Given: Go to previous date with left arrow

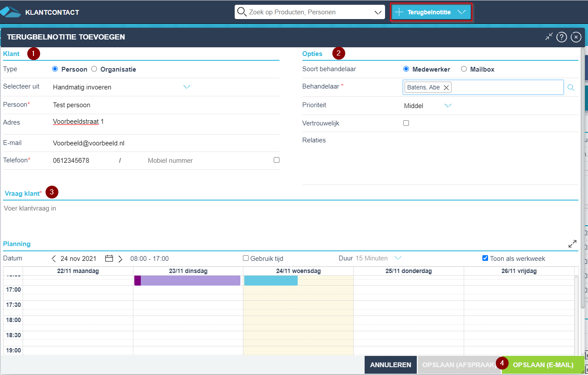Looking at the screenshot, I should click(x=54, y=259).
